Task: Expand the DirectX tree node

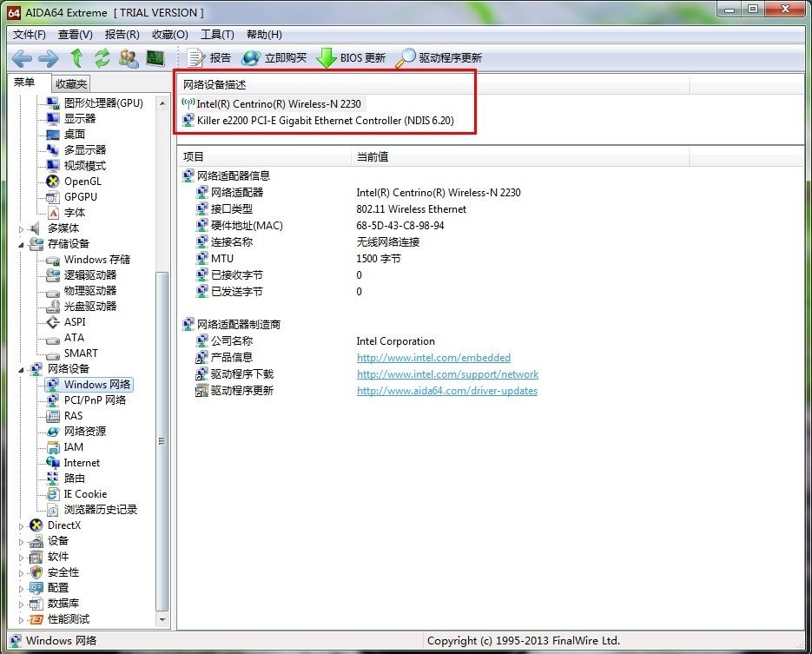Action: click(23, 525)
